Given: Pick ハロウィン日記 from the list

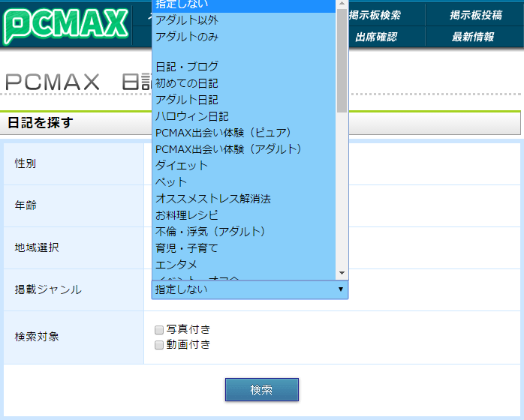Looking at the screenshot, I should click(244, 116).
